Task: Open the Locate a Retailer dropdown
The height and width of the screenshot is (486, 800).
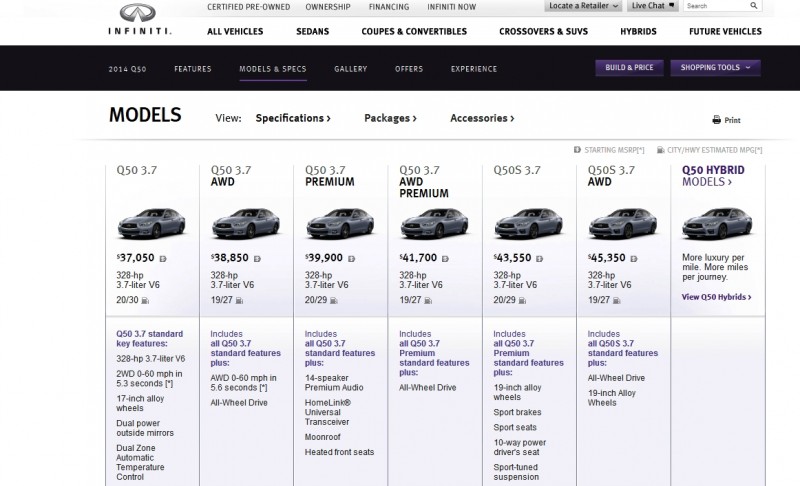Action: [x=583, y=6]
